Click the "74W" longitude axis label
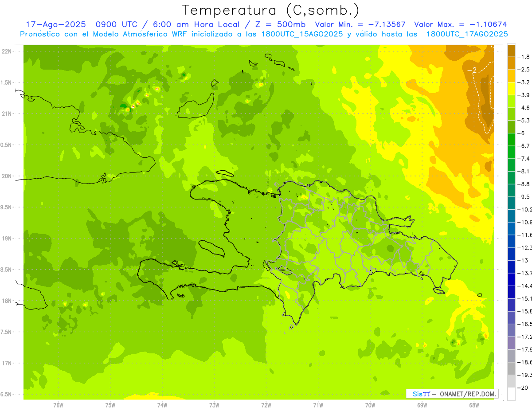The image size is (532, 411). click(162, 405)
